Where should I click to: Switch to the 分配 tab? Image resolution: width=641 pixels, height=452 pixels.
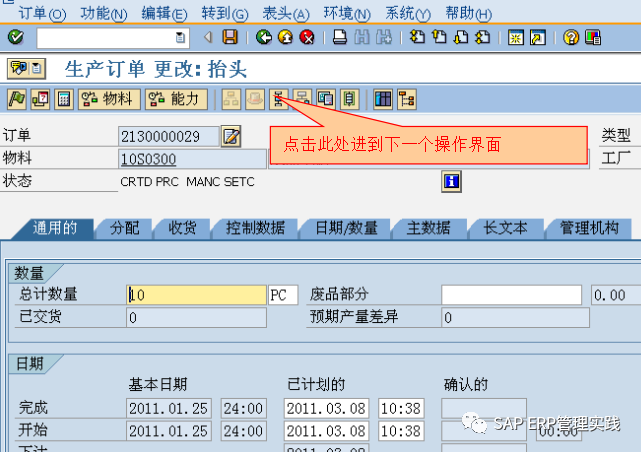coord(124,228)
